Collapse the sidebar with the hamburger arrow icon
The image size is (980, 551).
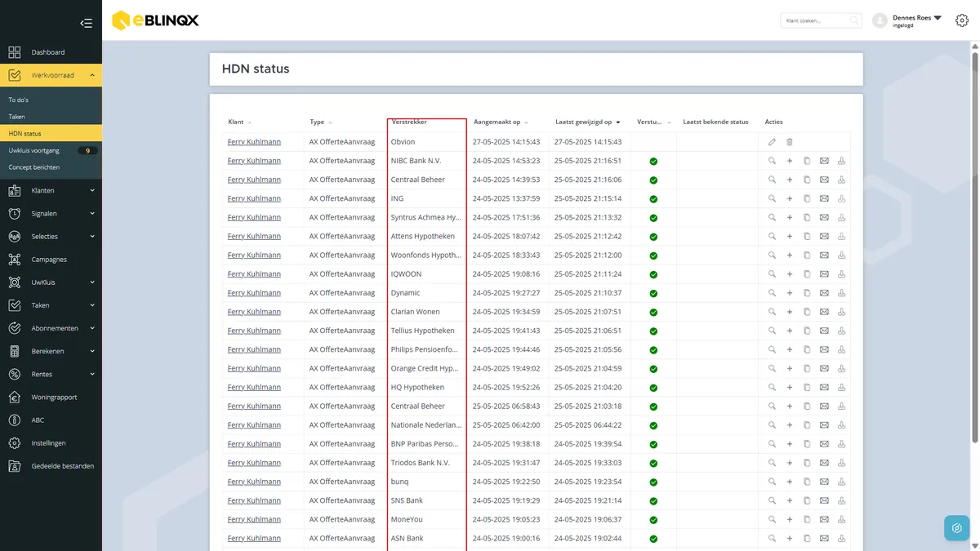point(86,23)
